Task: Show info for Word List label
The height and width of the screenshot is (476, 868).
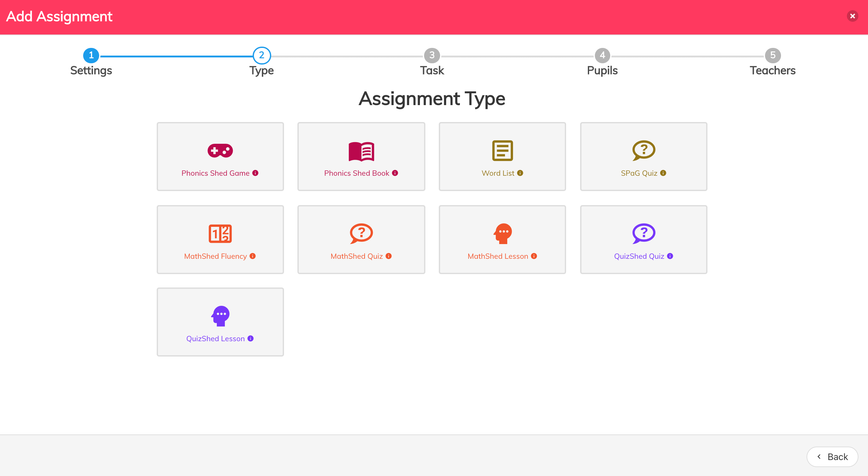Action: click(520, 173)
